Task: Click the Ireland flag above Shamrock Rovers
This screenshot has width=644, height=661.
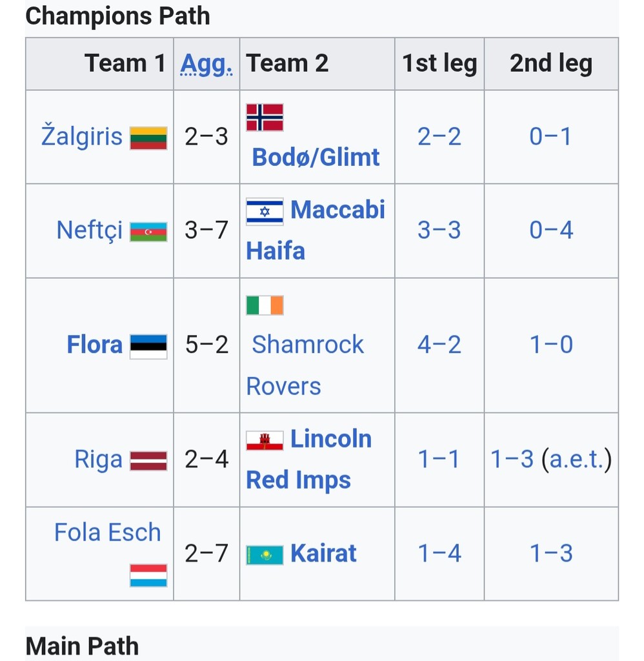Action: tap(265, 305)
